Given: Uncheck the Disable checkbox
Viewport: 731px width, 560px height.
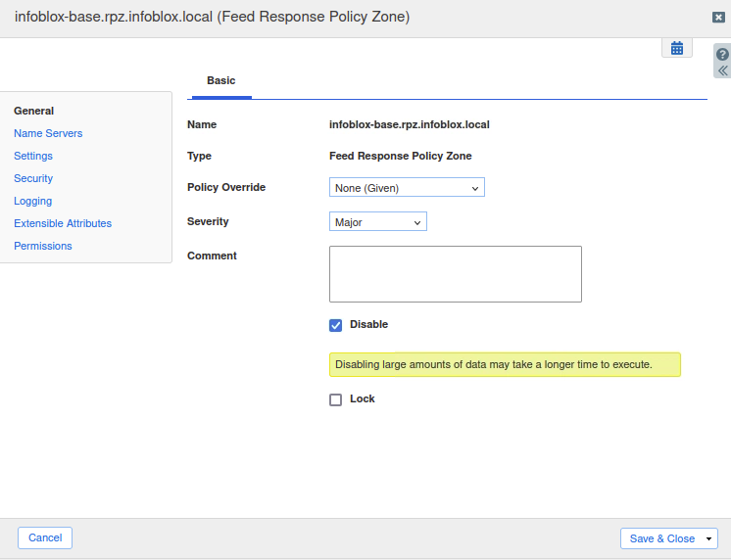Looking at the screenshot, I should click(336, 325).
